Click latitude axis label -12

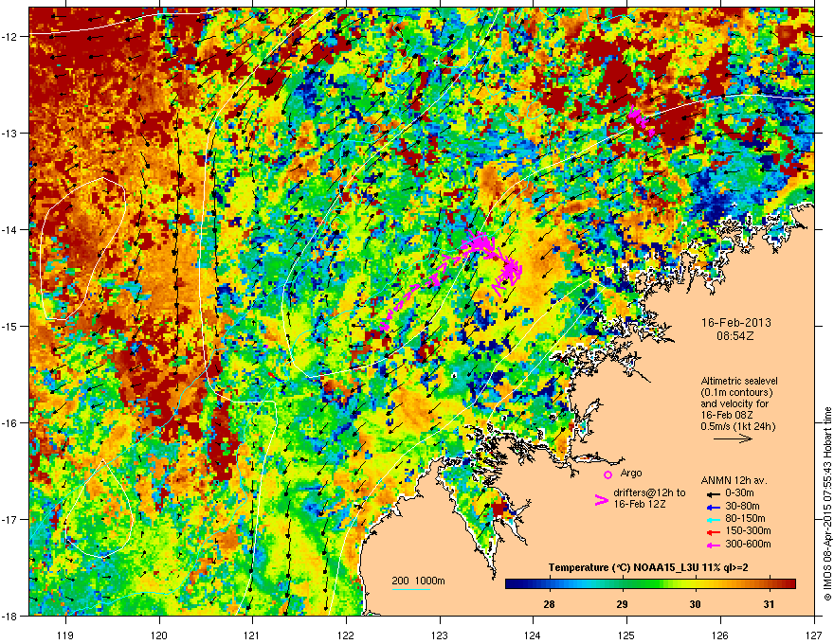pyautogui.click(x=10, y=37)
